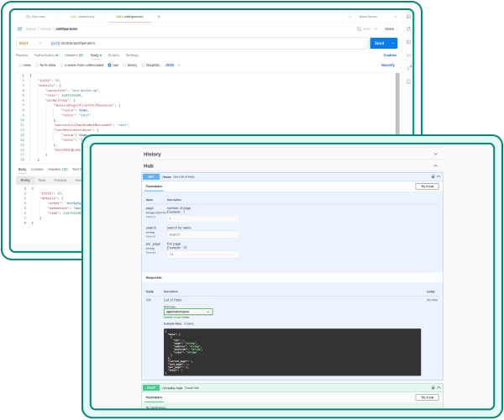504x420 pixels.
Task: Click the search by name input field
Action: (202, 234)
